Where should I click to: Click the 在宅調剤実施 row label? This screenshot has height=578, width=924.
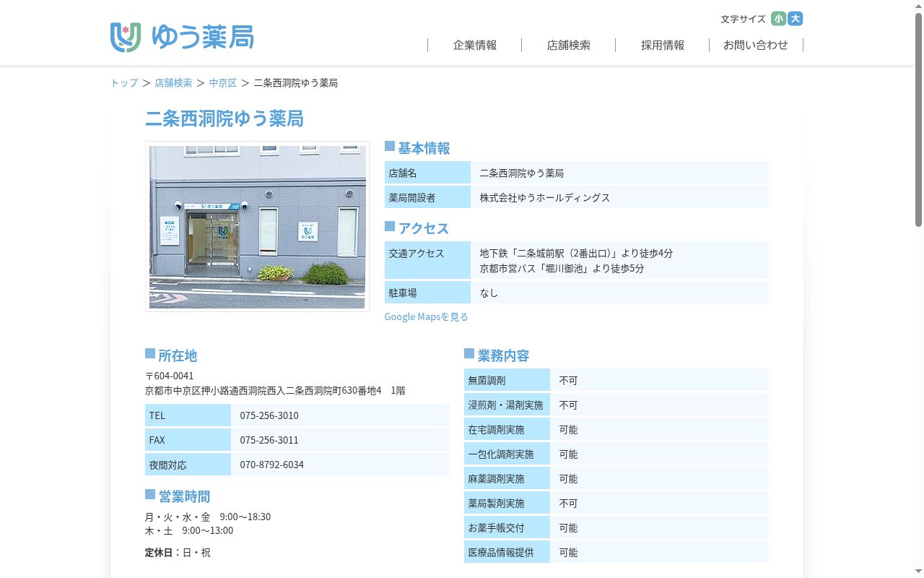coord(507,429)
